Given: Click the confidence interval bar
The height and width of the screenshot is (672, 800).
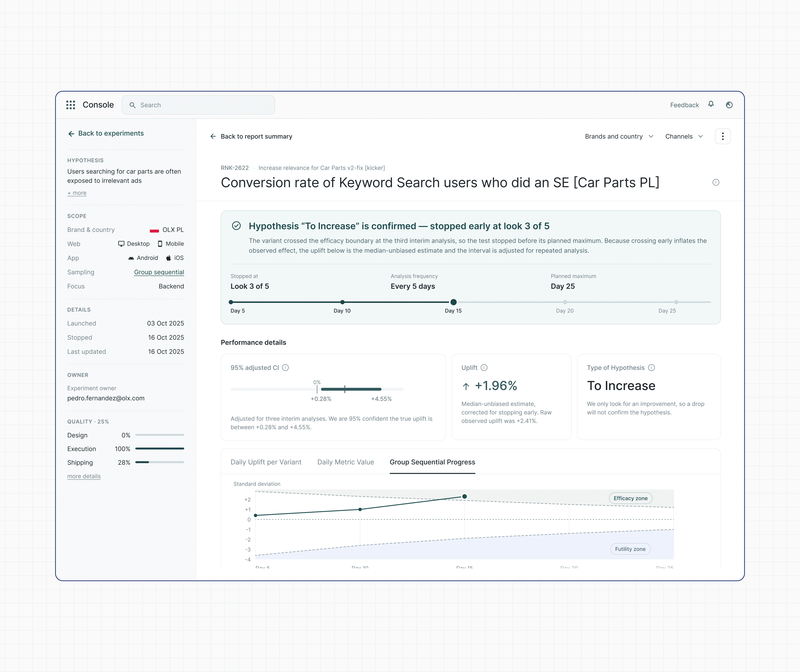Looking at the screenshot, I should (x=351, y=389).
